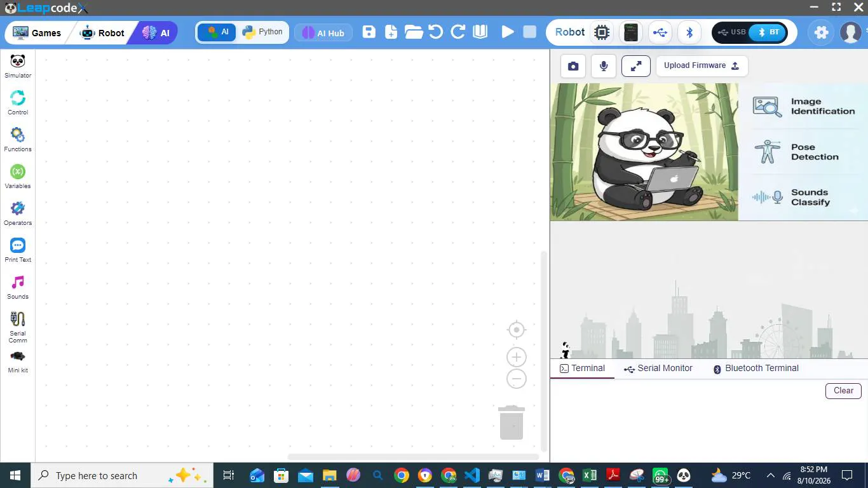Open the Control blocks category
Viewport: 868px width, 488px height.
18,103
